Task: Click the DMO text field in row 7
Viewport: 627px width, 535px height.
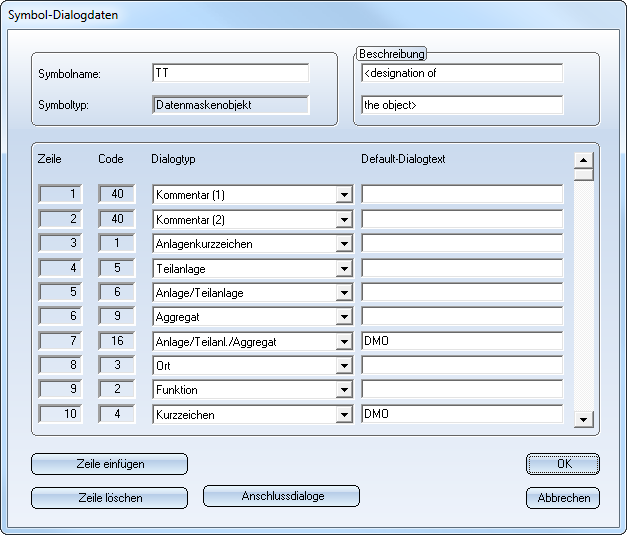Action: pos(462,341)
